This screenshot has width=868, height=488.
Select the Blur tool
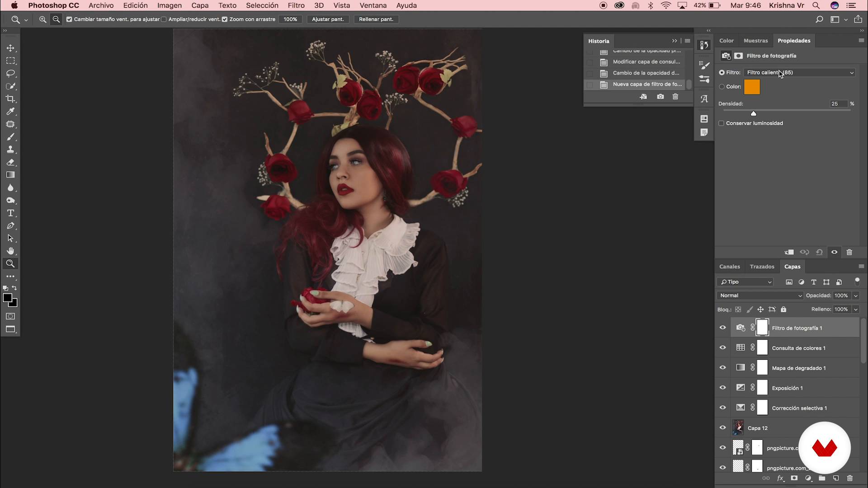(10, 188)
